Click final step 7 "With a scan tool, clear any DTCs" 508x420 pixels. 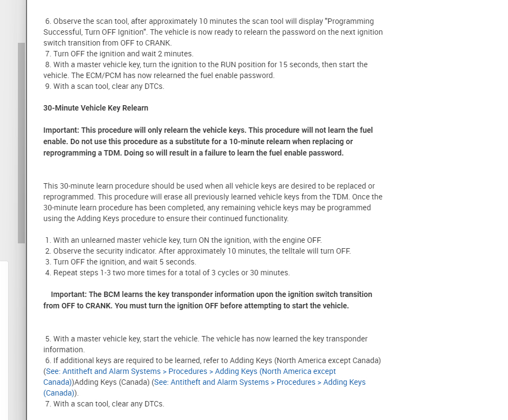pos(108,404)
